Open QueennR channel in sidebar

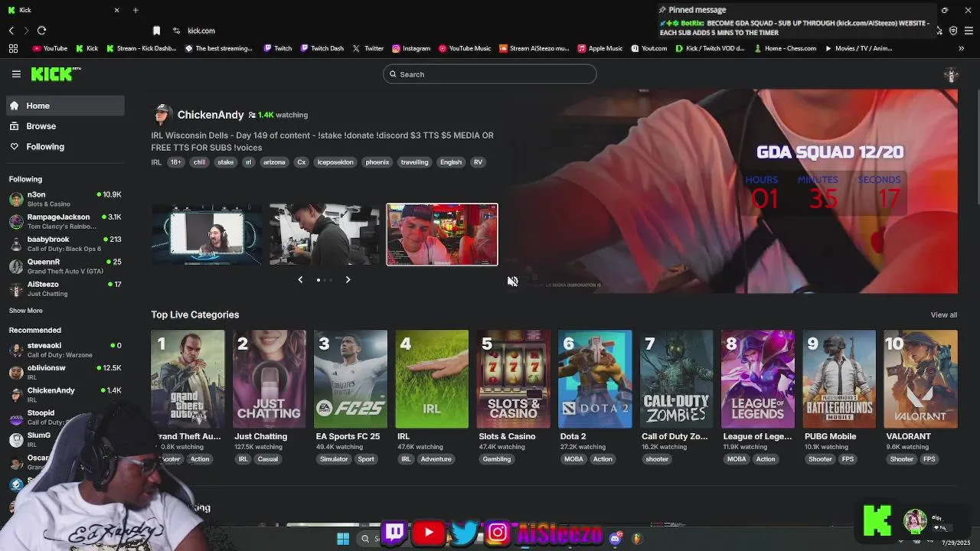(65, 266)
